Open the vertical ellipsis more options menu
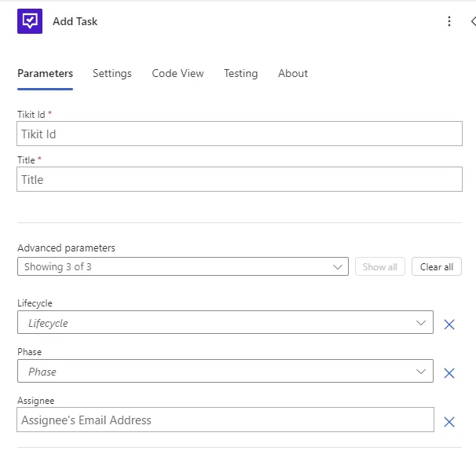 pos(449,21)
